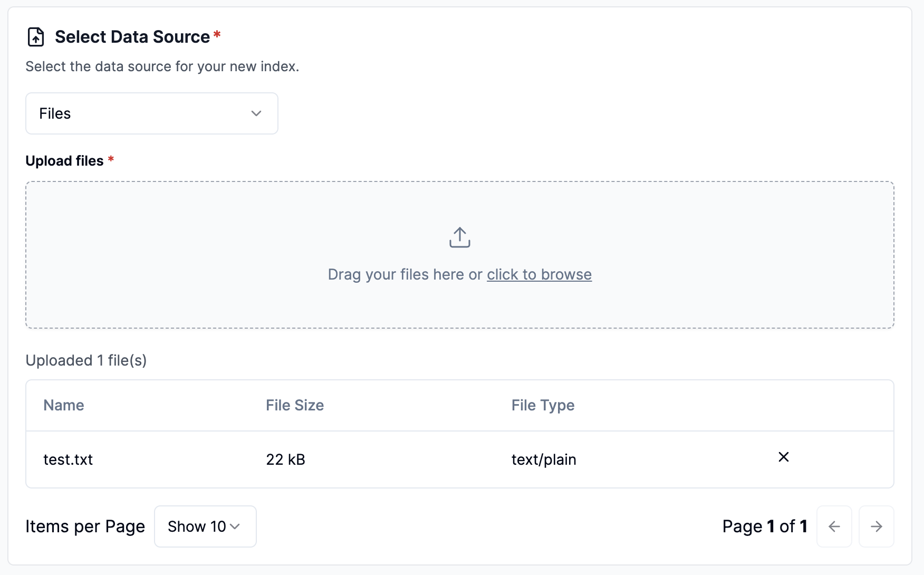The image size is (924, 575).
Task: Click the File Type column header
Action: [543, 405]
